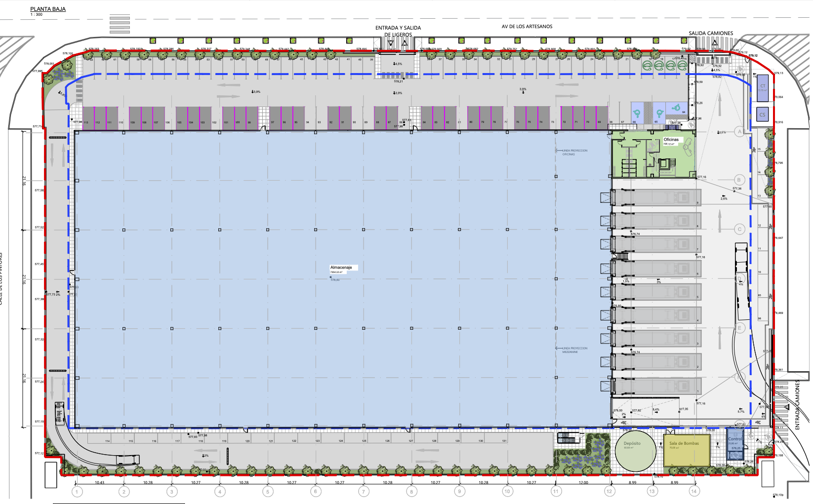Viewport: 813px width, 504px height.
Task: Select grid bubble 7
Action: (x=364, y=492)
